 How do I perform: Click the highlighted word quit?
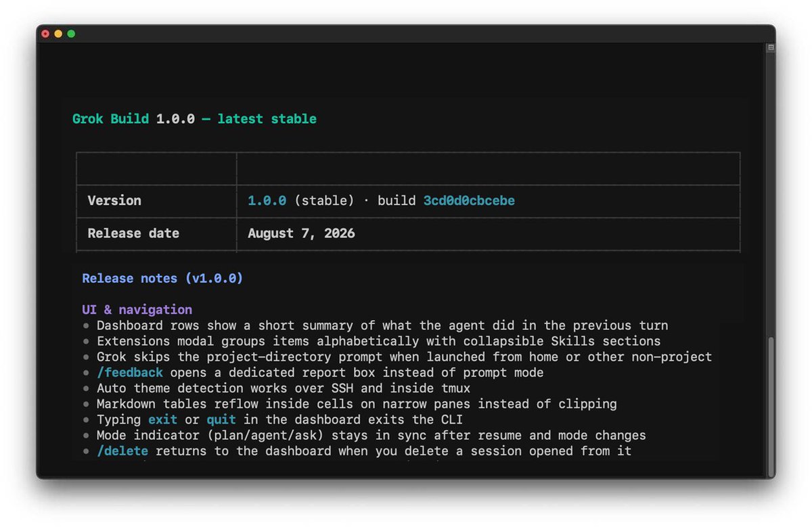point(221,419)
